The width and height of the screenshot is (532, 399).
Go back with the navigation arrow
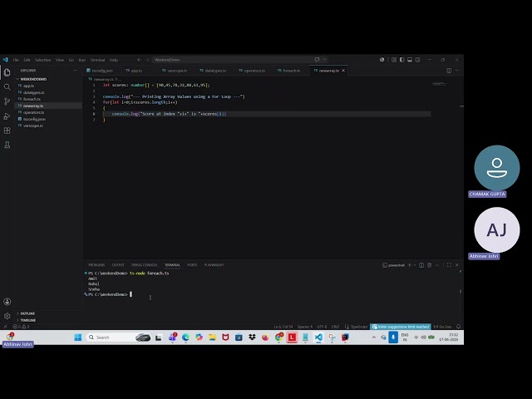(139, 60)
